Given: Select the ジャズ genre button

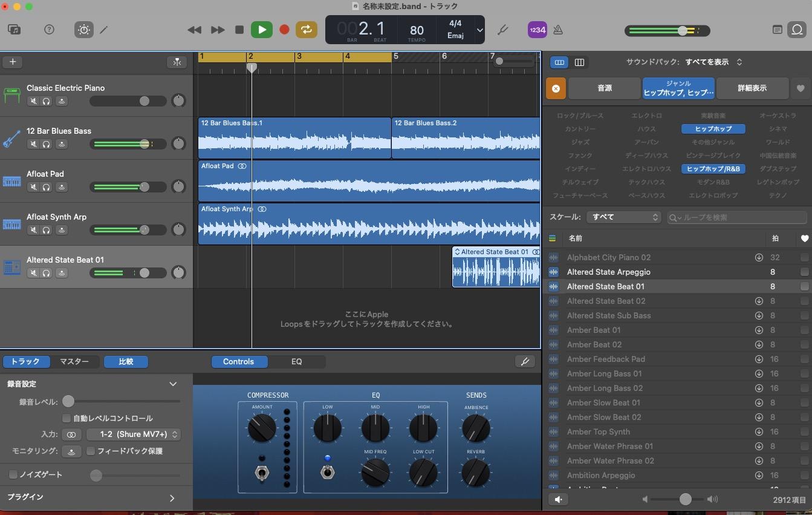Looking at the screenshot, I should click(579, 142).
